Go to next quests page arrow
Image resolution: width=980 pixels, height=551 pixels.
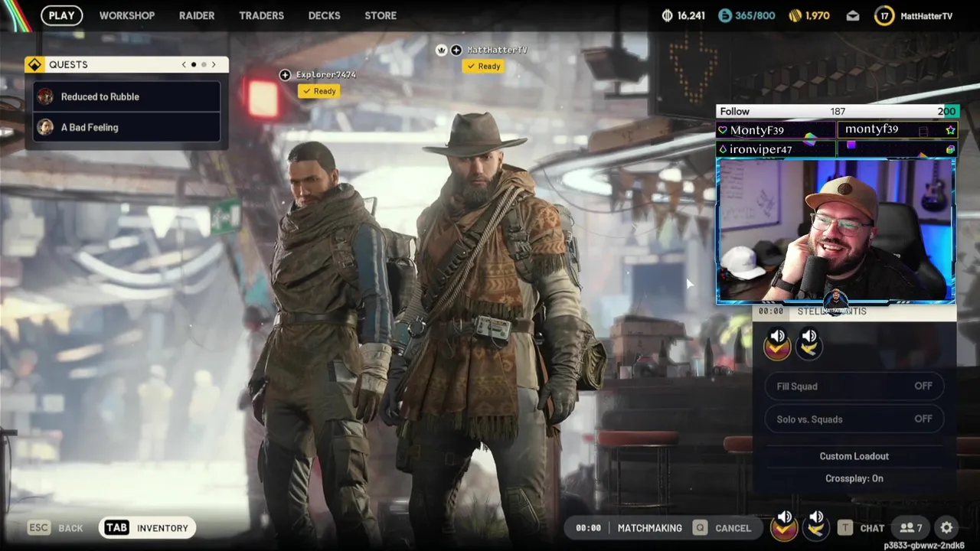[x=214, y=65]
